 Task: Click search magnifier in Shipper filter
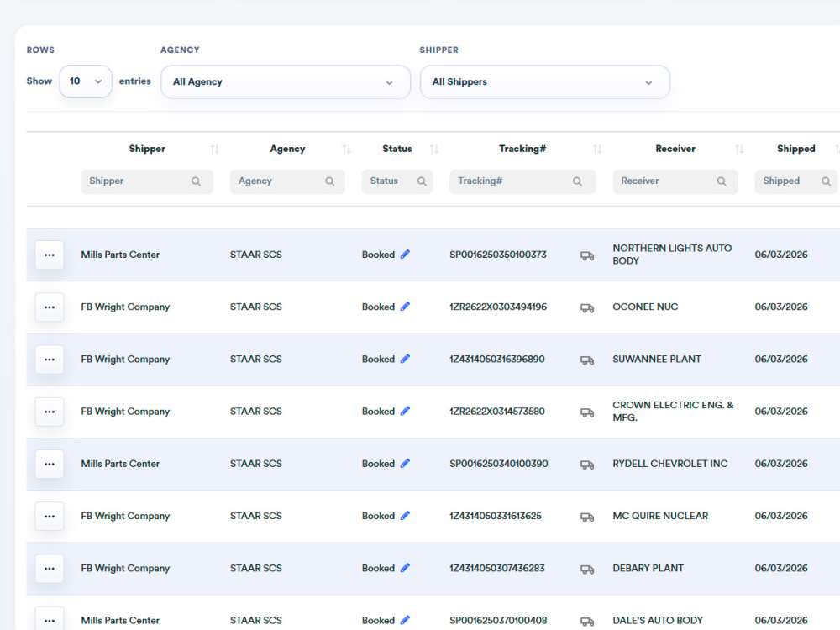click(196, 181)
